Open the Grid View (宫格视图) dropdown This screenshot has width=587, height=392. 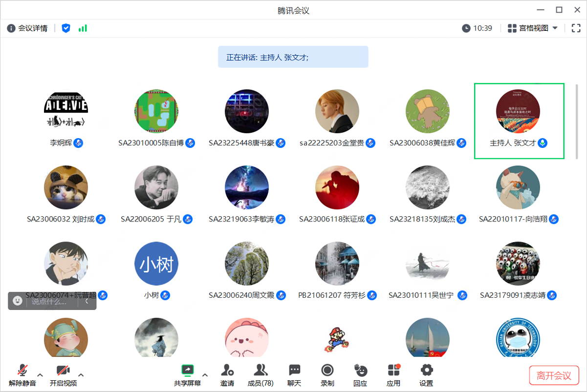tap(533, 28)
